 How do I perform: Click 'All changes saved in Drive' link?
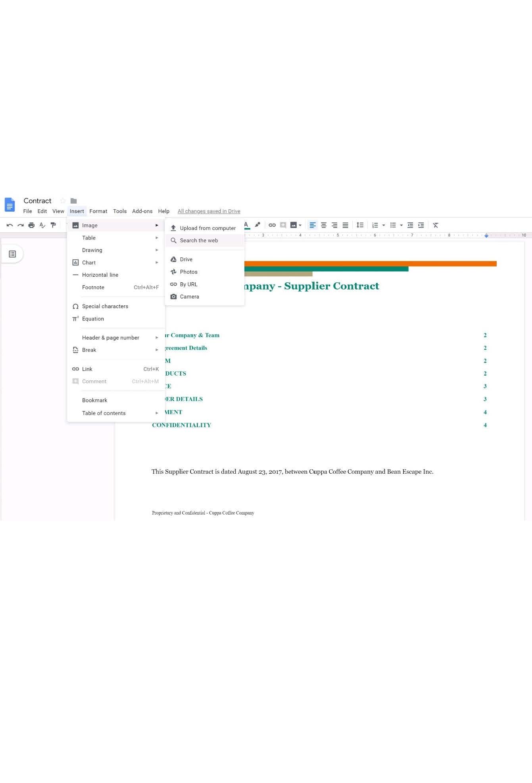click(x=209, y=211)
